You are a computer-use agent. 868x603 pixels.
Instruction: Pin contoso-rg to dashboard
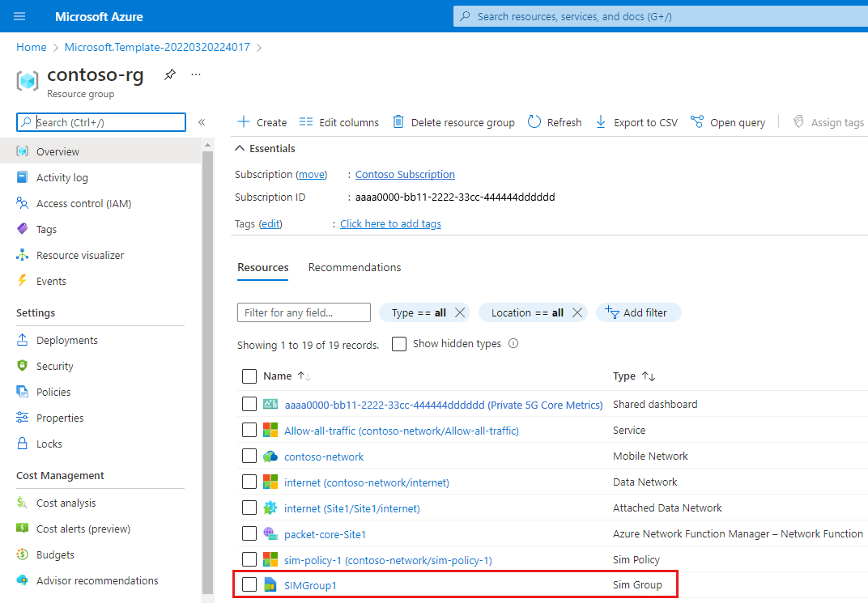pyautogui.click(x=169, y=74)
